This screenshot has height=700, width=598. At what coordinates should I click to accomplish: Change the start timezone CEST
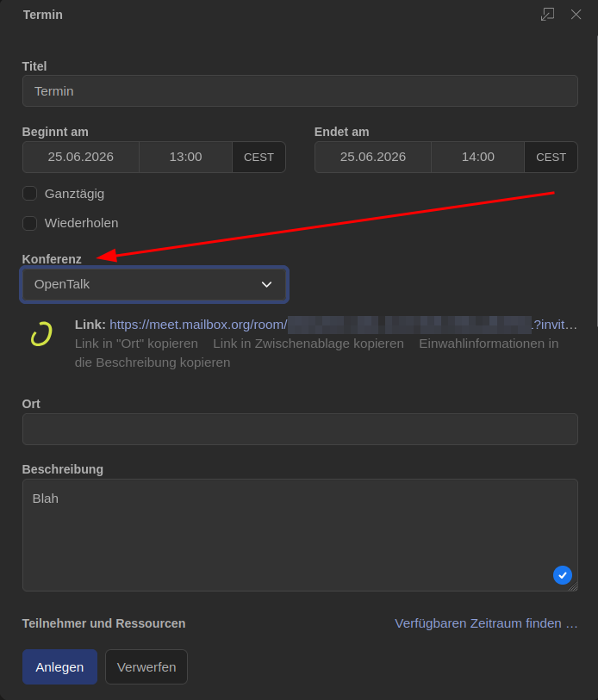(259, 158)
